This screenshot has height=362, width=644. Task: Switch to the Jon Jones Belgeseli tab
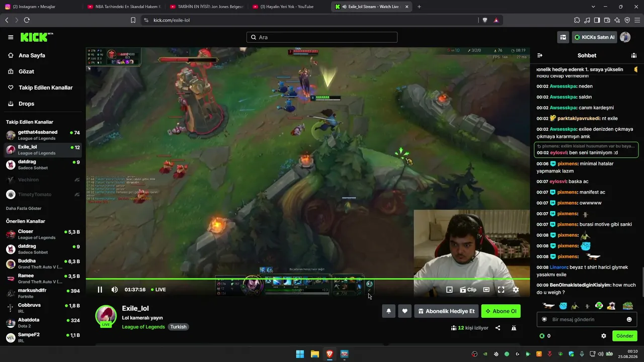point(207,7)
